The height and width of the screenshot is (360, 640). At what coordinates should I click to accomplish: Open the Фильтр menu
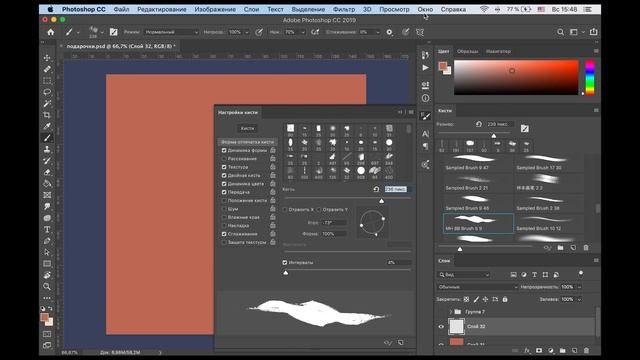tap(344, 9)
